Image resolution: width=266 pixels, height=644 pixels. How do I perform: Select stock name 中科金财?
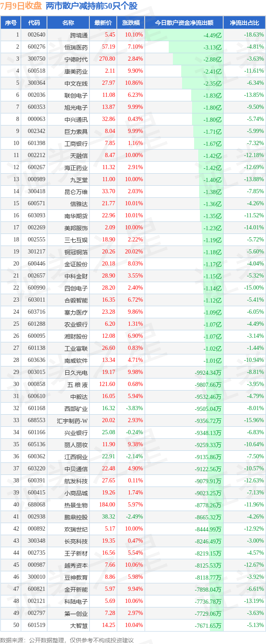coord(76,276)
